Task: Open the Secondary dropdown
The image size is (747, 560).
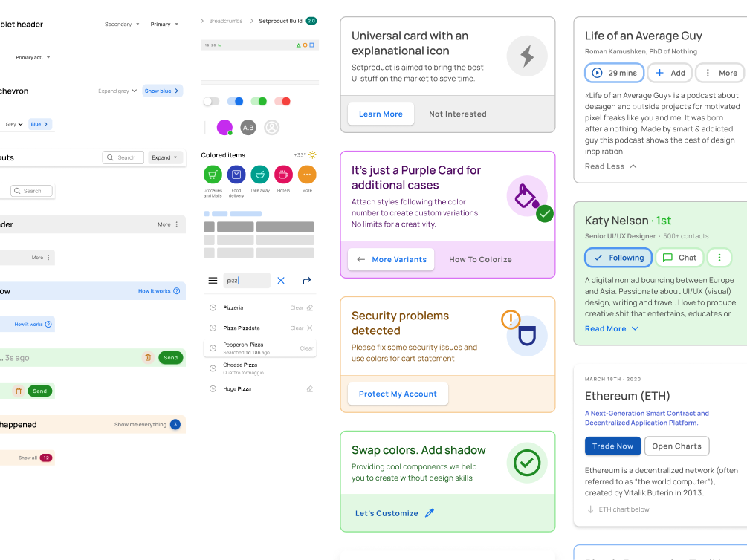Action: pyautogui.click(x=122, y=25)
